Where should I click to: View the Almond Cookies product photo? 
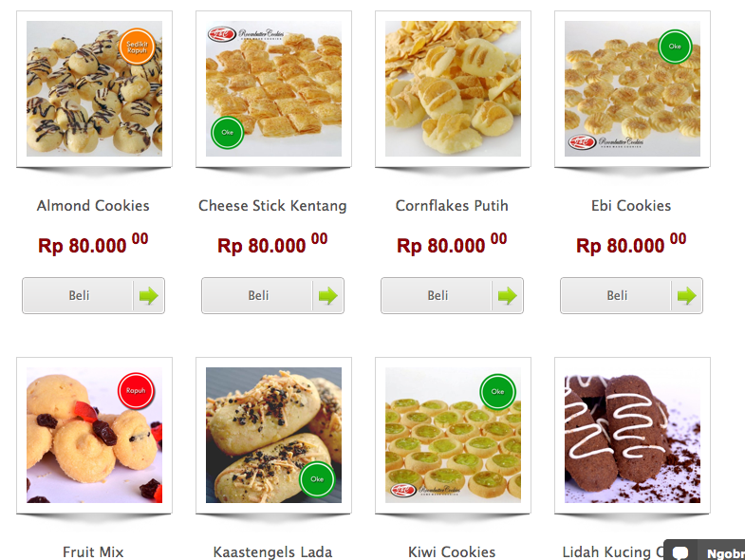click(94, 89)
